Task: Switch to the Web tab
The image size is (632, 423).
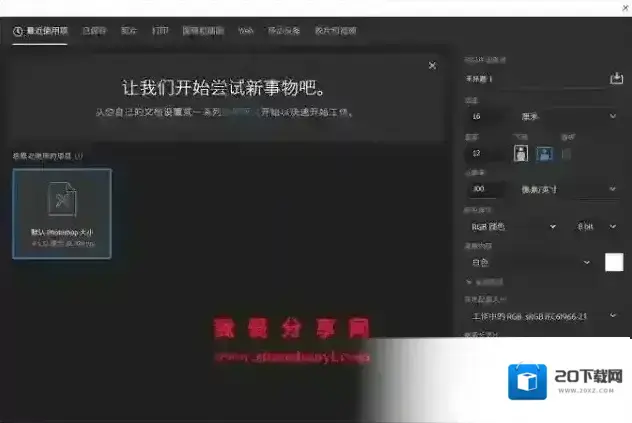Action: point(245,31)
